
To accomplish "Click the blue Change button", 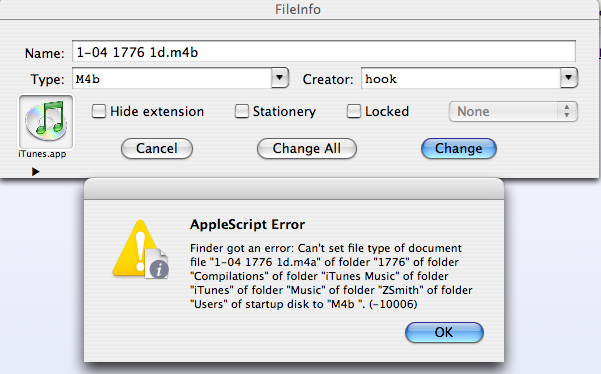I will coord(459,148).
